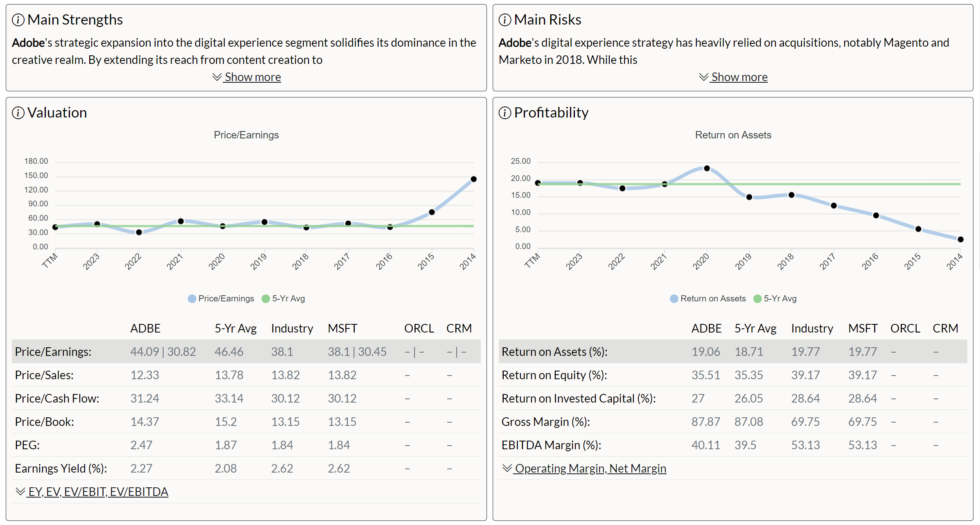Click the Industry column header in Valuation table

[292, 328]
